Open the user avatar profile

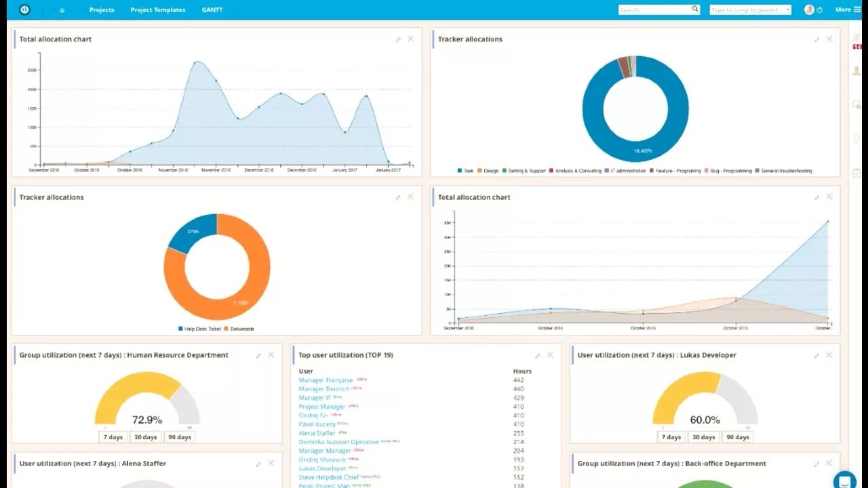[x=809, y=9]
